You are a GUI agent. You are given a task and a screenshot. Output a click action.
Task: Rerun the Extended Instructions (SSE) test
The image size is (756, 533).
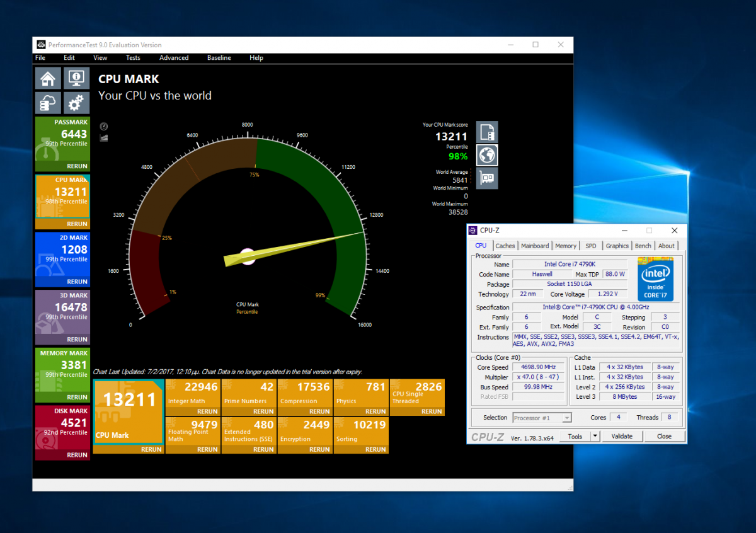[263, 449]
